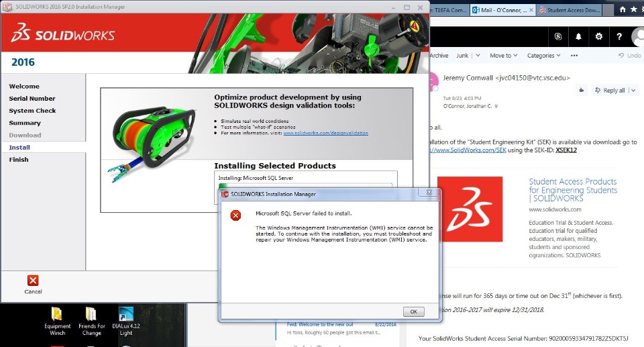Select the Summary step
Image resolution: width=644 pixels, height=347 pixels.
(x=25, y=123)
